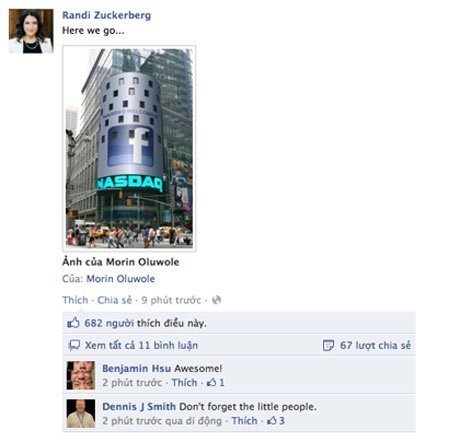Open Randi Zuckerberg's profile picture

click(31, 31)
